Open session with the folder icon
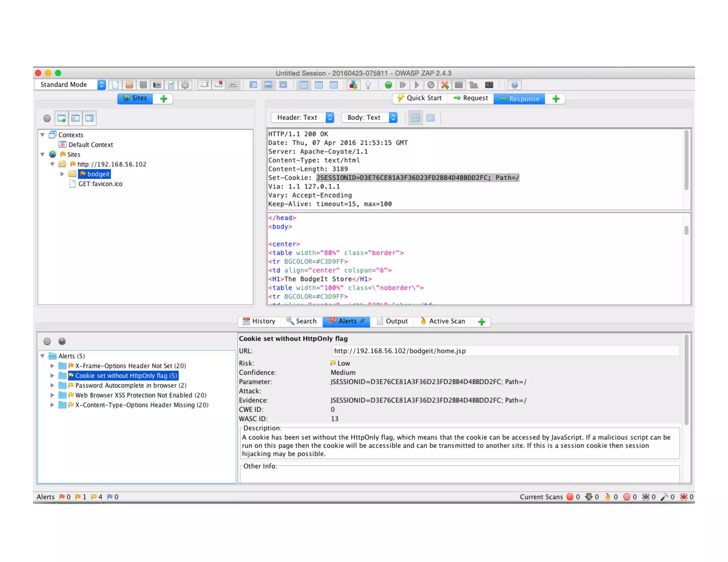The width and height of the screenshot is (728, 562). point(129,85)
